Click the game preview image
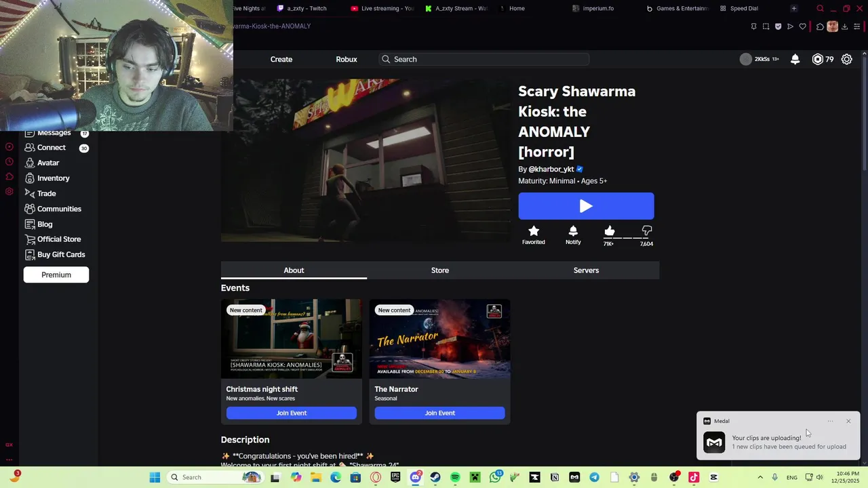 pos(366,160)
